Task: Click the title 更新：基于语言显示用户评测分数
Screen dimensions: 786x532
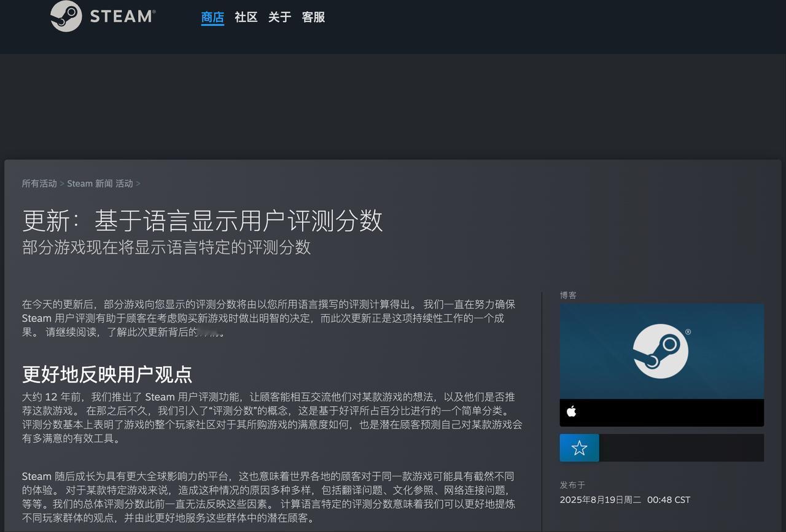Action: pyautogui.click(x=203, y=220)
